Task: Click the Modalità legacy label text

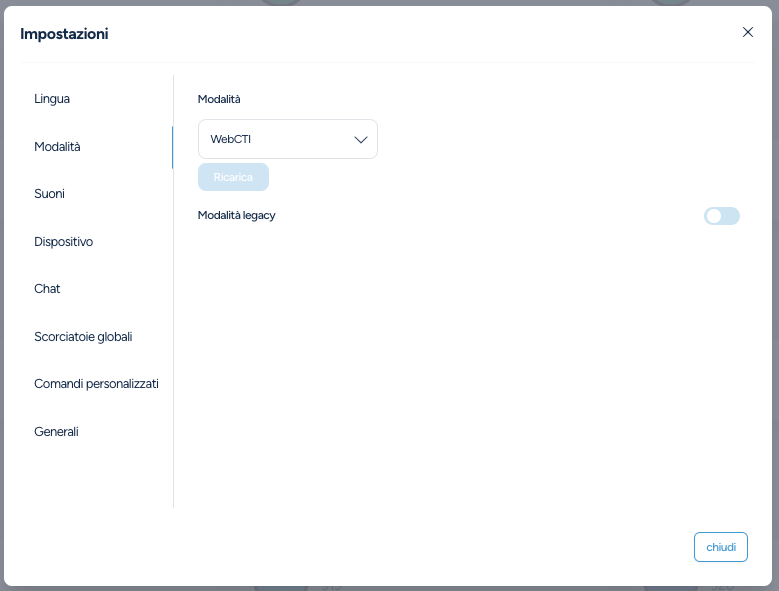Action: click(236, 215)
